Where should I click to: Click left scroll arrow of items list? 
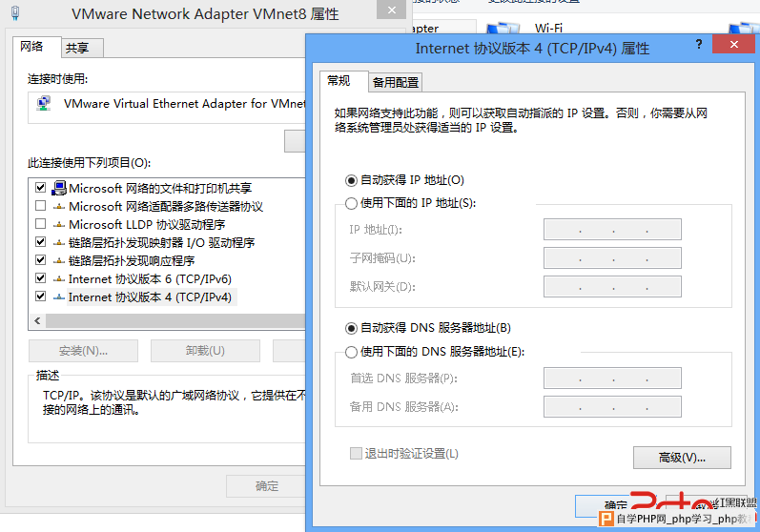coord(37,320)
